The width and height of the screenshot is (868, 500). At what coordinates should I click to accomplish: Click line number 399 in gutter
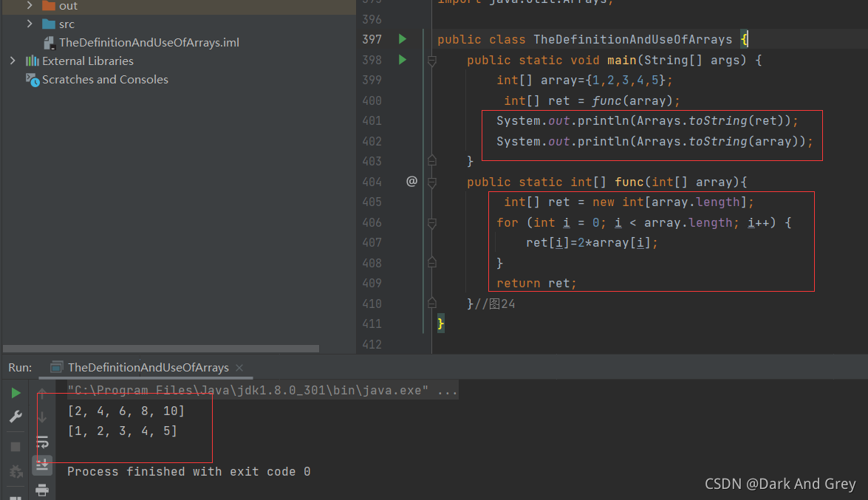[x=372, y=80]
